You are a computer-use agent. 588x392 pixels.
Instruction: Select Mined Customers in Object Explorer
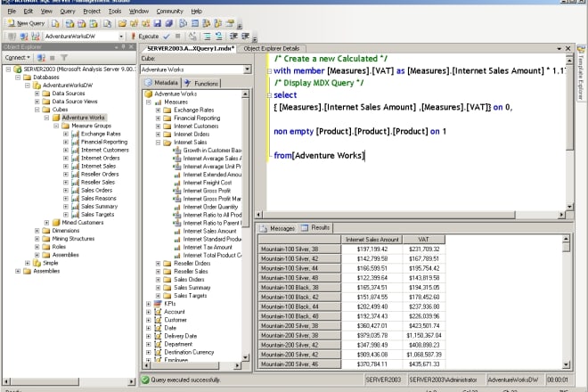click(x=83, y=223)
